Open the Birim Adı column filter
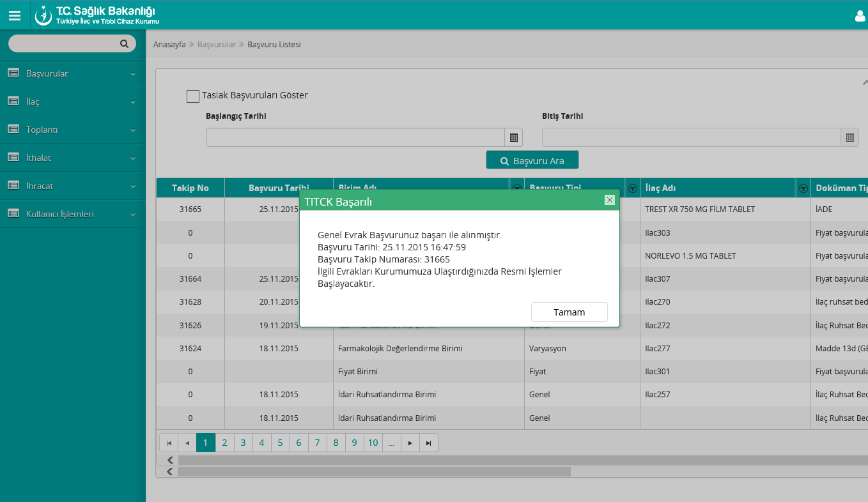The width and height of the screenshot is (868, 502). click(517, 188)
